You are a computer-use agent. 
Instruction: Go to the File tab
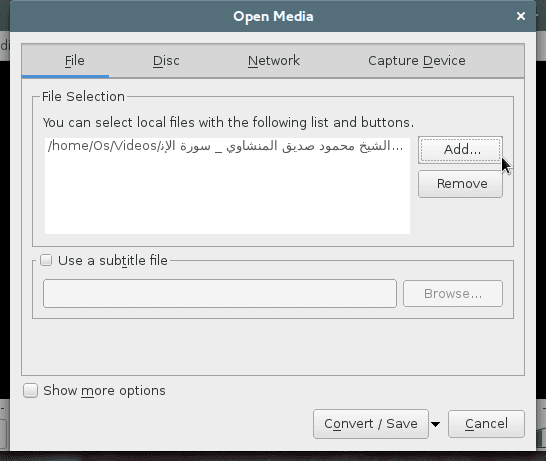tap(74, 61)
